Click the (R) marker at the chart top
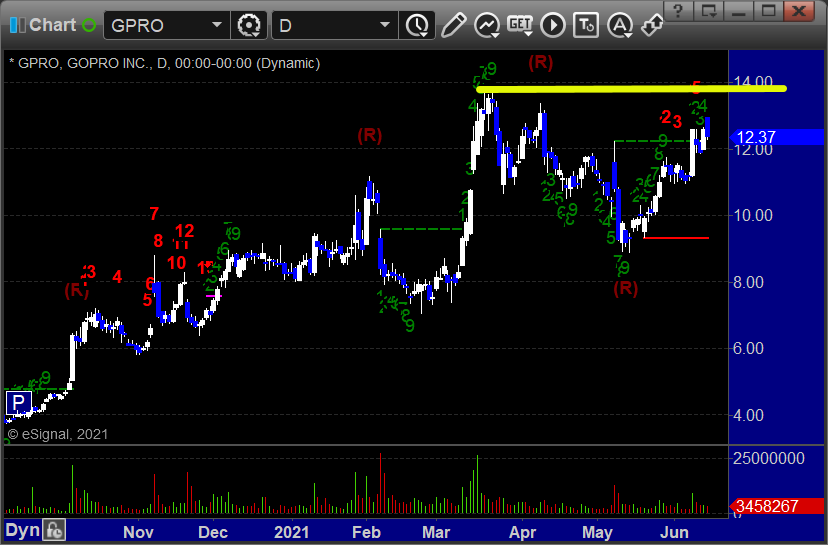The width and height of the screenshot is (828, 545). coord(541,62)
